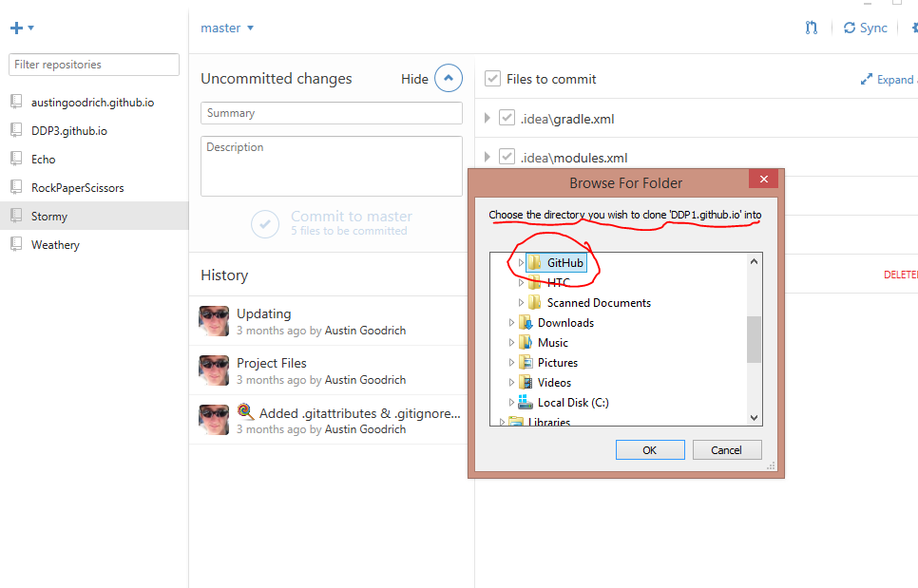Collapse uncommitted changes with Hide arrow

448,79
